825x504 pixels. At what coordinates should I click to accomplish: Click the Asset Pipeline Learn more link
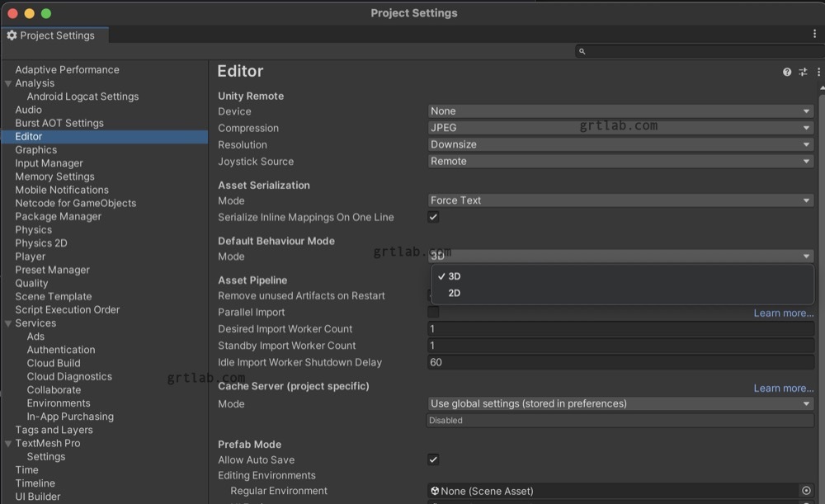click(x=784, y=313)
